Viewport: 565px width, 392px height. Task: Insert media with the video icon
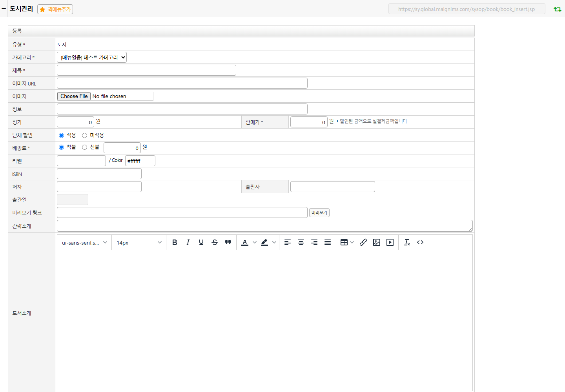[390, 242]
